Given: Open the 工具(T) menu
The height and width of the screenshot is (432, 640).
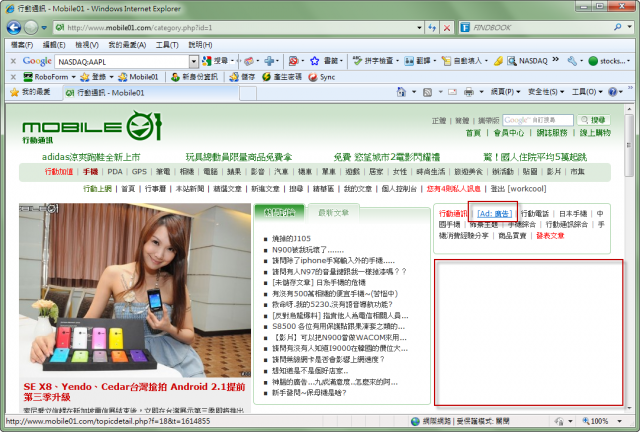Looking at the screenshot, I should (x=167, y=45).
